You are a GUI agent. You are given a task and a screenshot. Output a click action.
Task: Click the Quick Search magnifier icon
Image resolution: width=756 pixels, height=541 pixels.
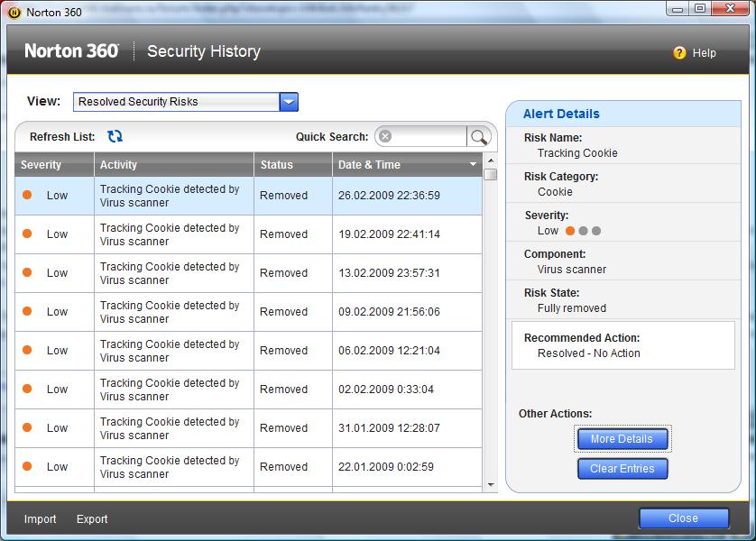[x=479, y=137]
